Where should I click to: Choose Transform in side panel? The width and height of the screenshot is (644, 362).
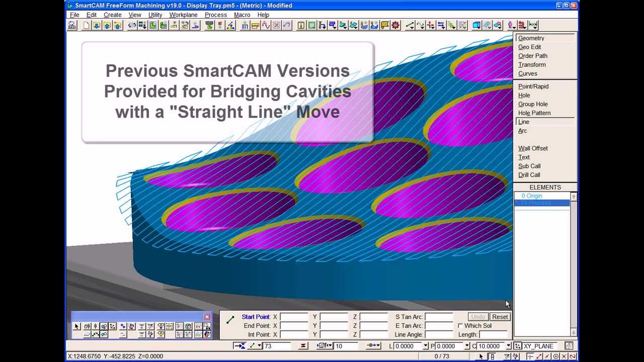[x=532, y=64]
